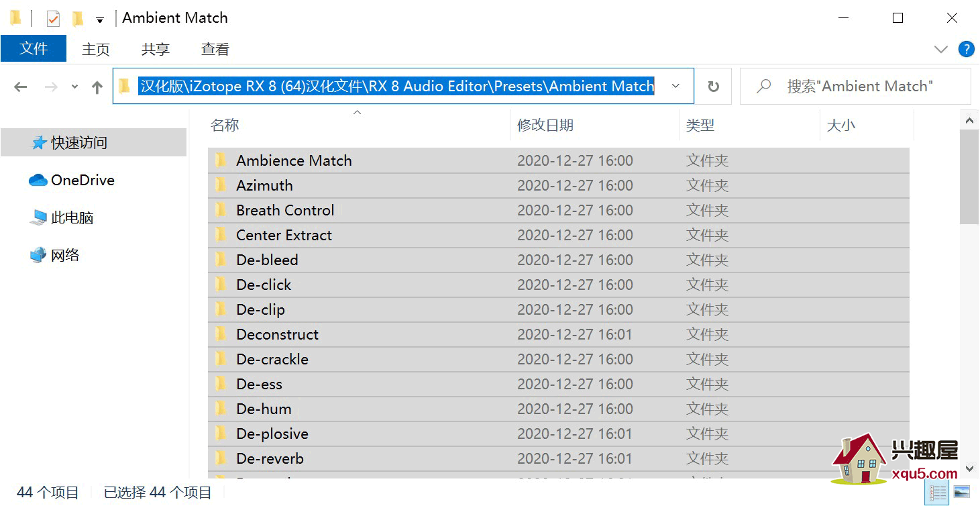Select the Ambience Match folder name

(294, 160)
